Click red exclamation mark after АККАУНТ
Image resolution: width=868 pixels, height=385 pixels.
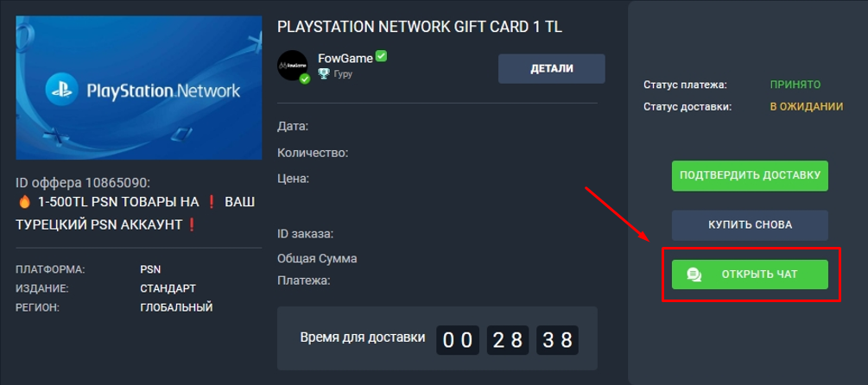coord(192,224)
